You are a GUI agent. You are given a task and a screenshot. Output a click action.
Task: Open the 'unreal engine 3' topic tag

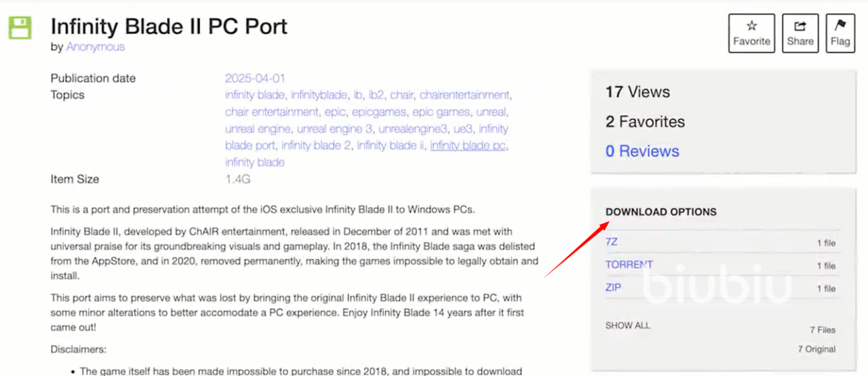click(x=335, y=129)
